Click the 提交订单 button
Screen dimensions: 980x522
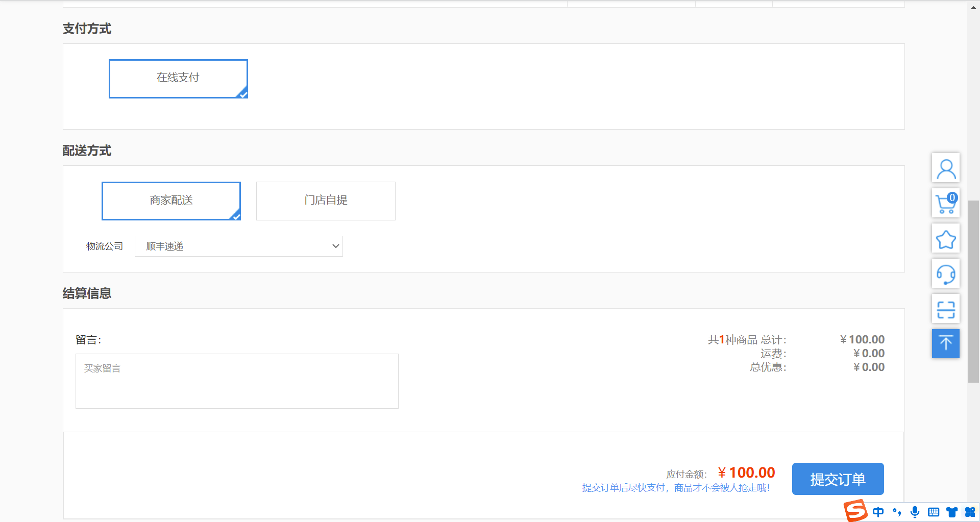coord(838,479)
